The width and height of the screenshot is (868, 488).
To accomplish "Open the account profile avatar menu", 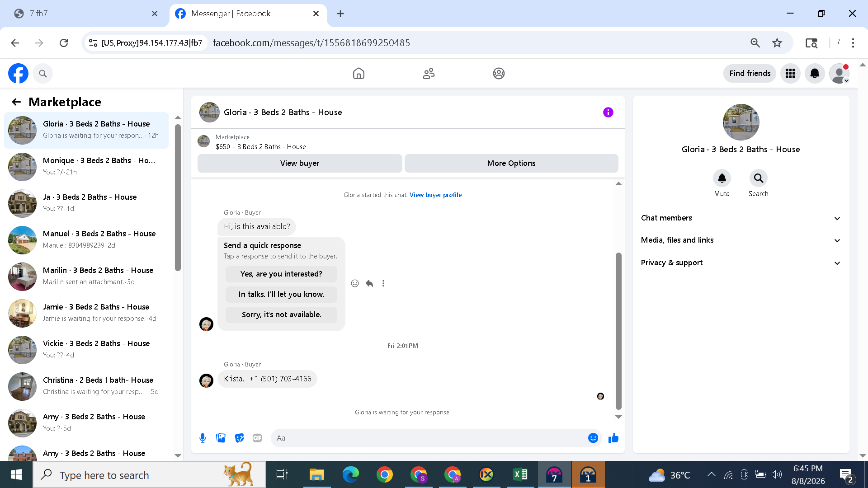I will 839,73.
